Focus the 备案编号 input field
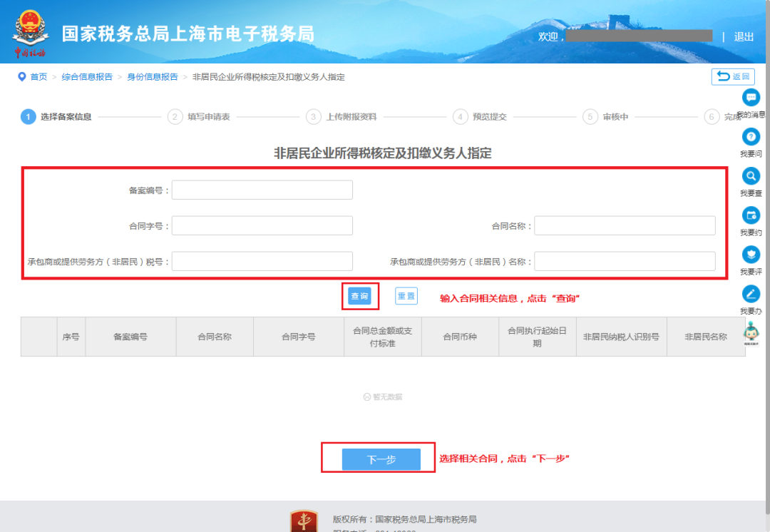Screen dimensions: 770x532 pyautogui.click(x=262, y=190)
